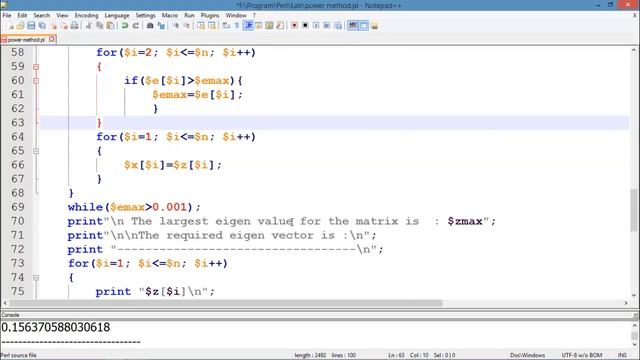Open the View menu
This screenshot has height=360, width=640.
tap(62, 16)
